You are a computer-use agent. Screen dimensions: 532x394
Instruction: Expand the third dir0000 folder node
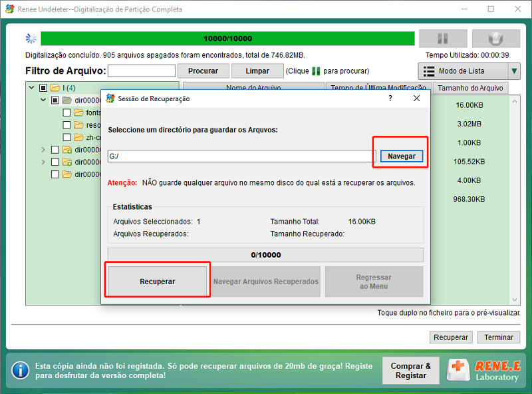[x=43, y=162]
